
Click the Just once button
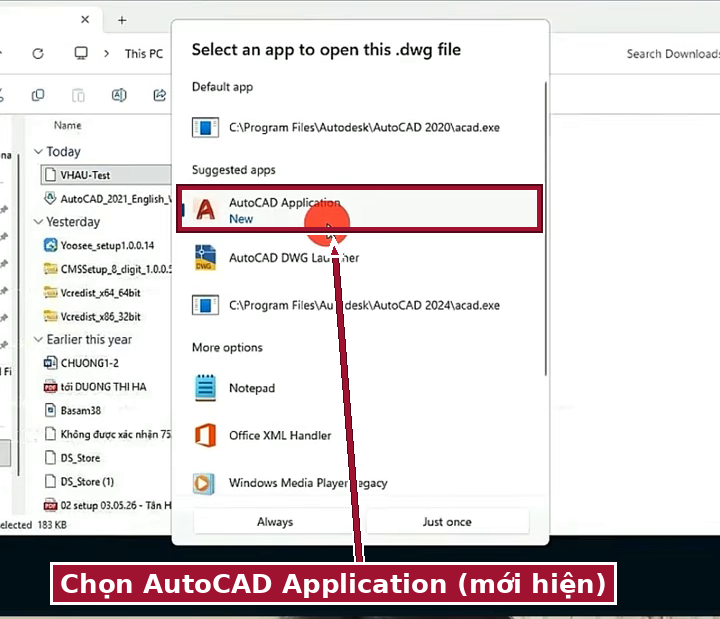(447, 522)
